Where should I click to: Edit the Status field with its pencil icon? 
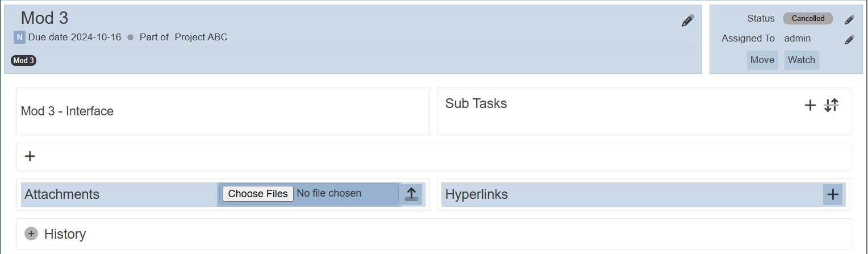[x=849, y=19]
